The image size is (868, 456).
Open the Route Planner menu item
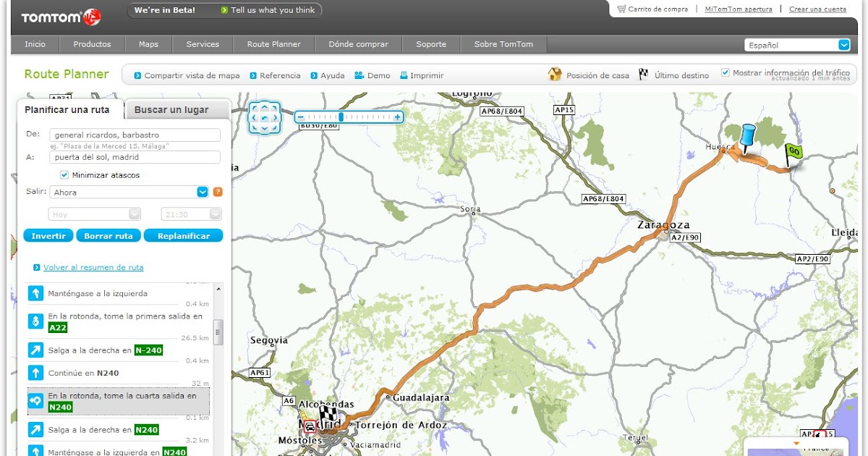273,43
